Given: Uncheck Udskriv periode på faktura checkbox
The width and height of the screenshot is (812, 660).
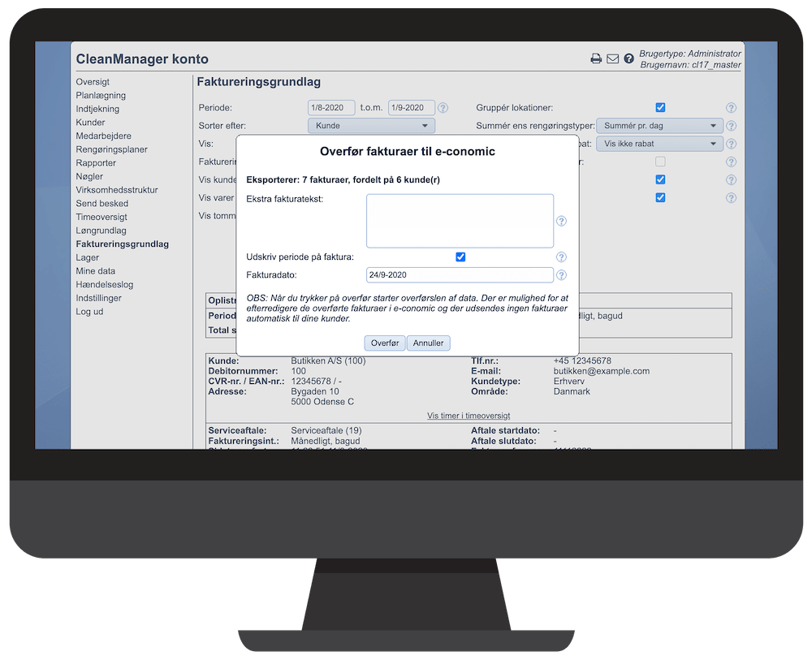Looking at the screenshot, I should 460,257.
